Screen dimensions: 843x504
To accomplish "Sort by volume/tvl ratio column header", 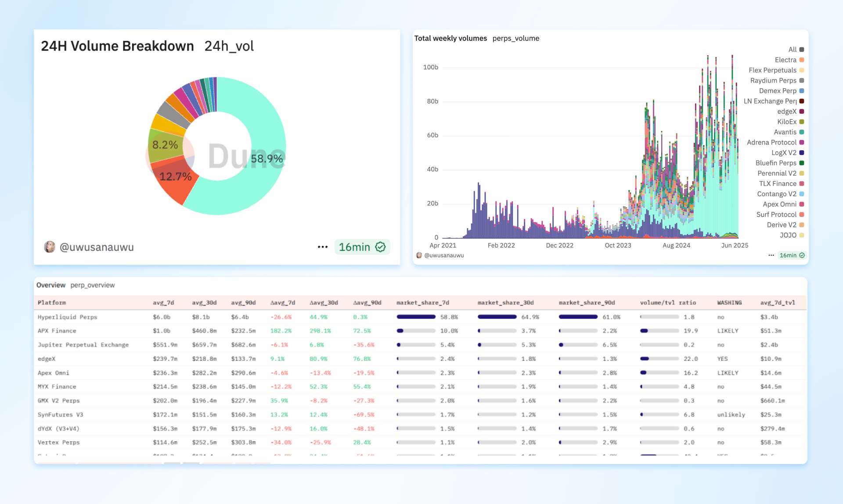I will pos(668,302).
